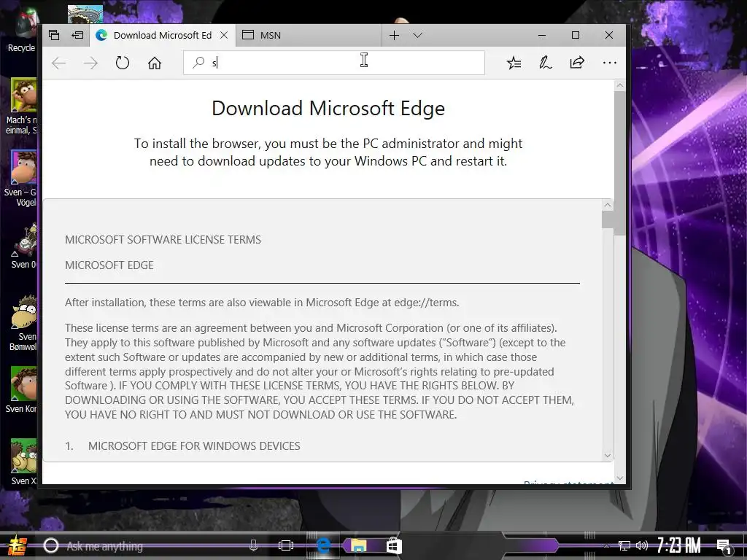Minimize the Edge window

click(x=542, y=35)
